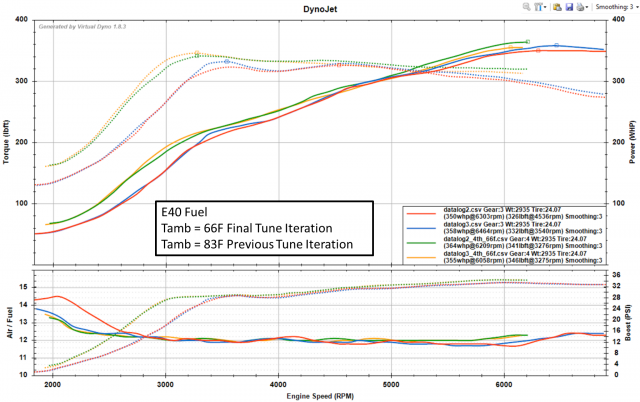Click the chart options tool icon
640x402 pixels.
pyautogui.click(x=538, y=7)
